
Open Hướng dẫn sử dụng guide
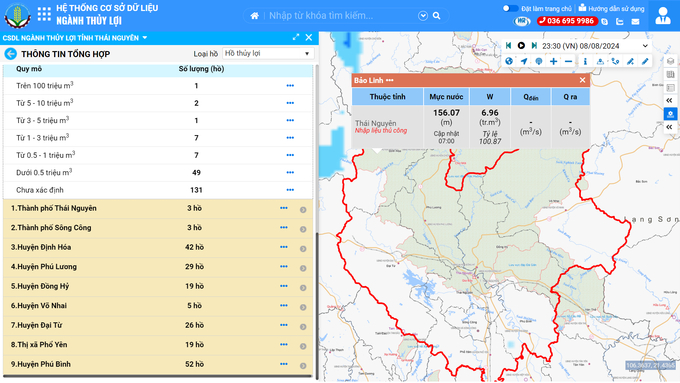pos(611,8)
